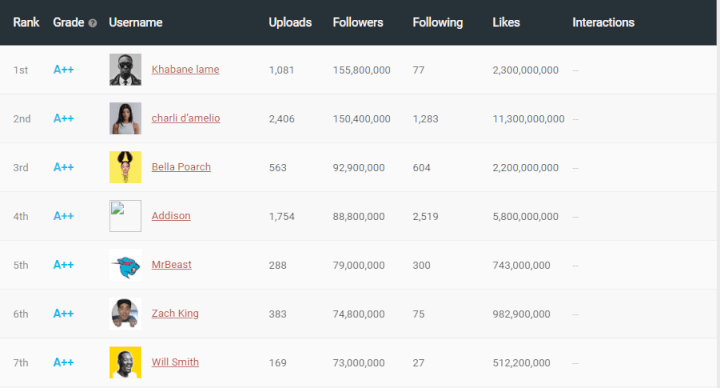Click the A++ grade for Bella Poarch
The image size is (720, 388).
63,167
